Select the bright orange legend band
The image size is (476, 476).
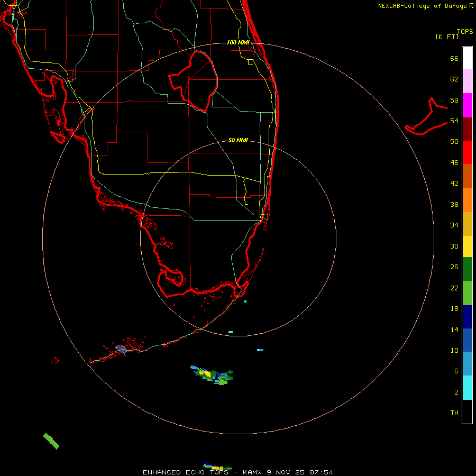[x=467, y=200]
